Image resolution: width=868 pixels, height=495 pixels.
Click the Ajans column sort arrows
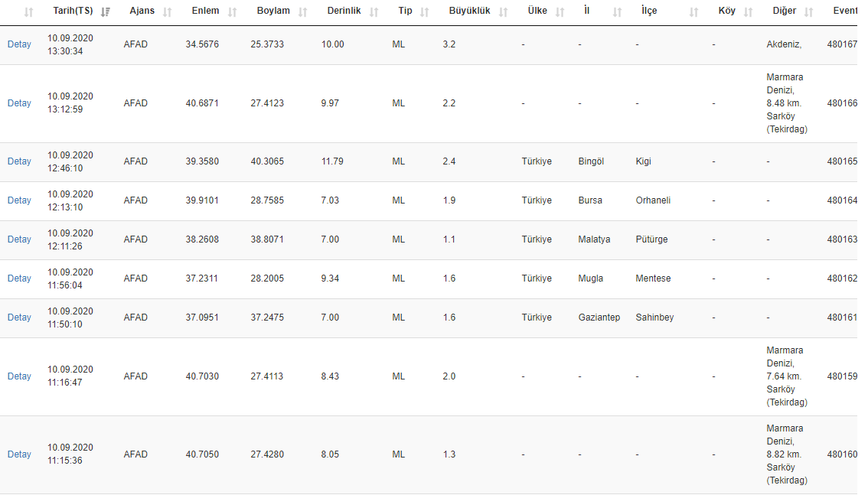[168, 12]
